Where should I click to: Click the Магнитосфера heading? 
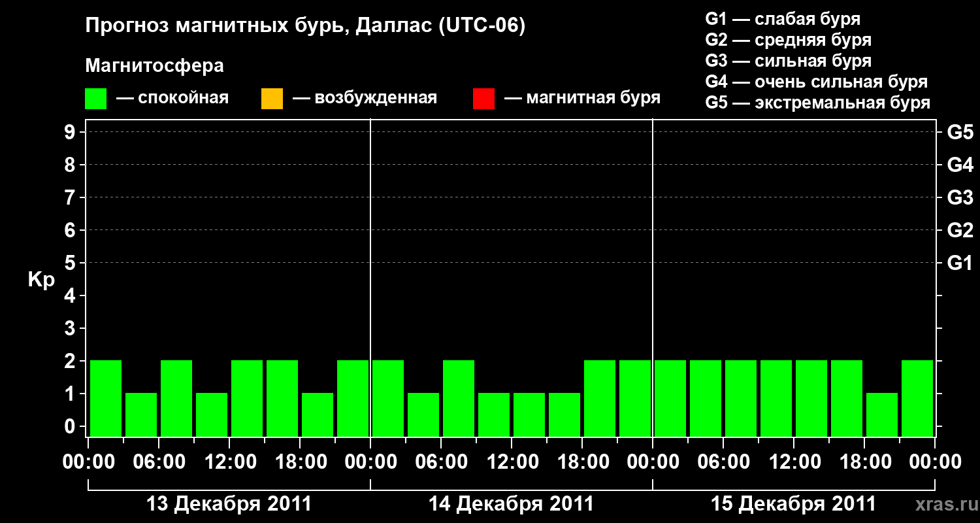click(x=155, y=66)
